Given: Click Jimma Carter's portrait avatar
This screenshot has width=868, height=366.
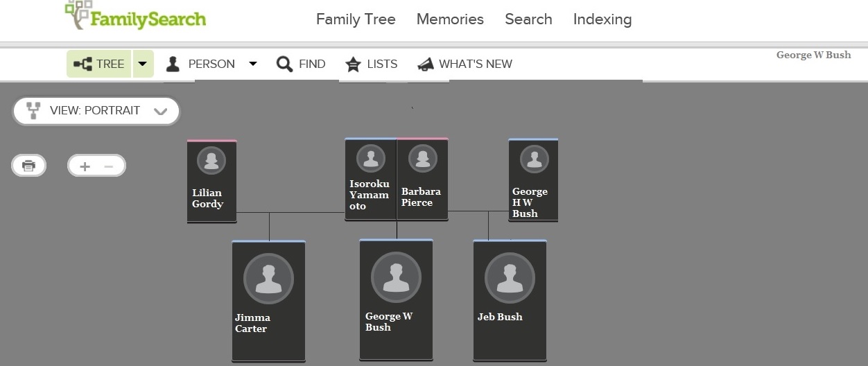Looking at the screenshot, I should pyautogui.click(x=268, y=279).
